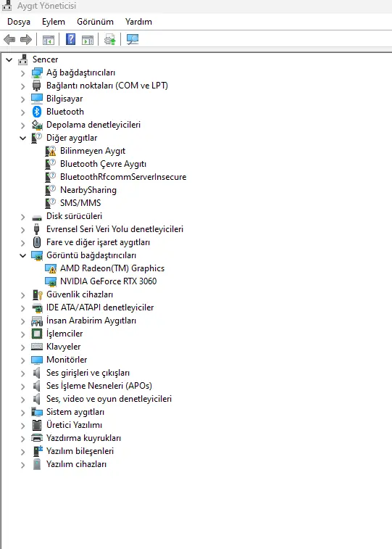
Task: Click the Monitörler display icon
Action: [37, 360]
